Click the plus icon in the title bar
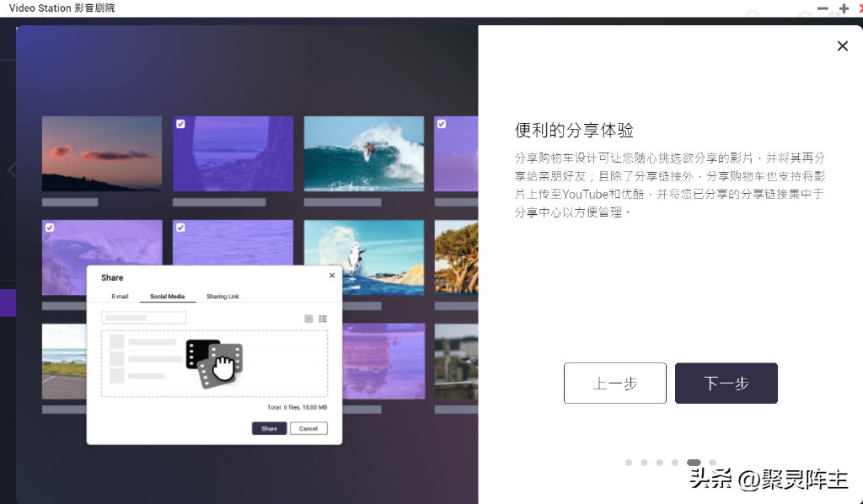Viewport: 863px width, 504px height. point(844,8)
